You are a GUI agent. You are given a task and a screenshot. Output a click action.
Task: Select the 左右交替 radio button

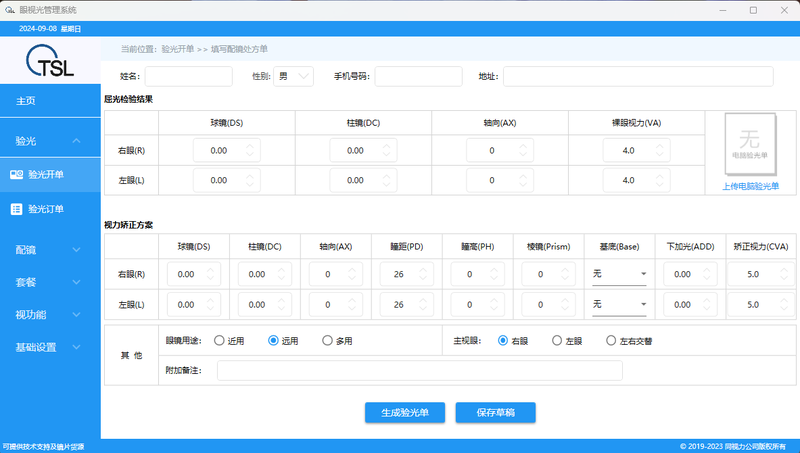click(611, 340)
